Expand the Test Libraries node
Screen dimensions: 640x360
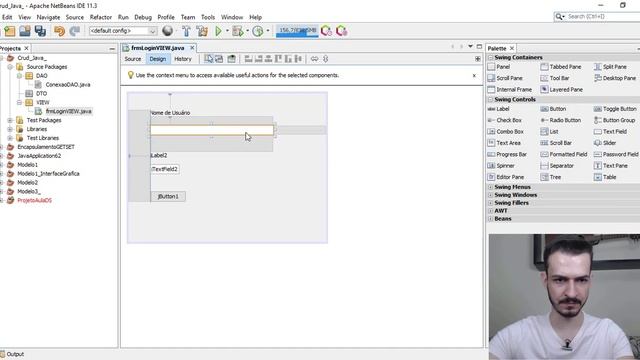pyautogui.click(x=10, y=138)
